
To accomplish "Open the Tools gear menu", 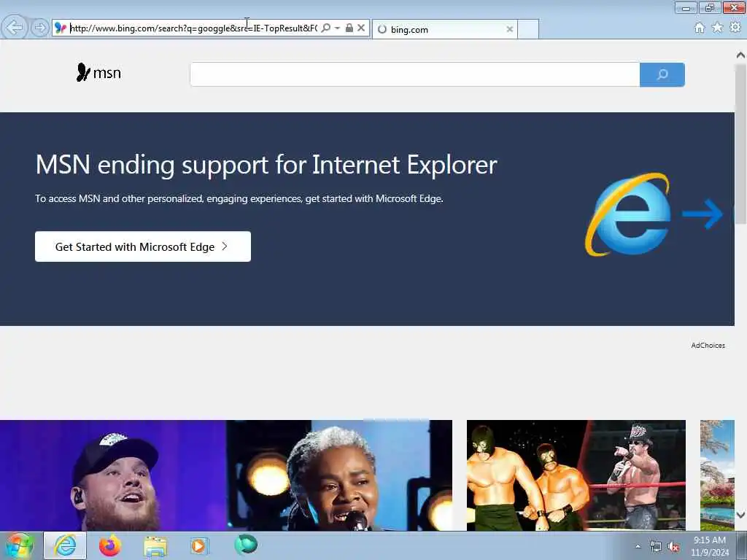I will point(735,28).
